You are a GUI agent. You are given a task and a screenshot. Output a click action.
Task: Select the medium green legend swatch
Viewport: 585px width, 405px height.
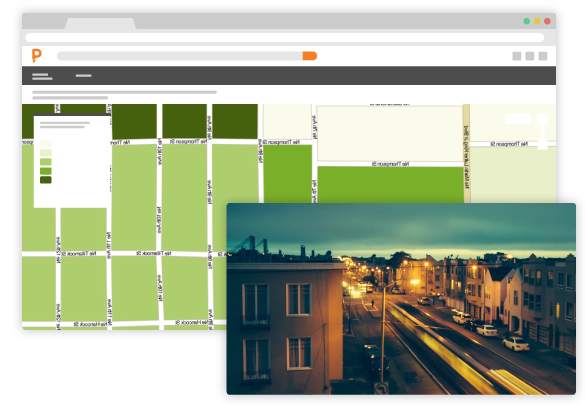tap(46, 171)
